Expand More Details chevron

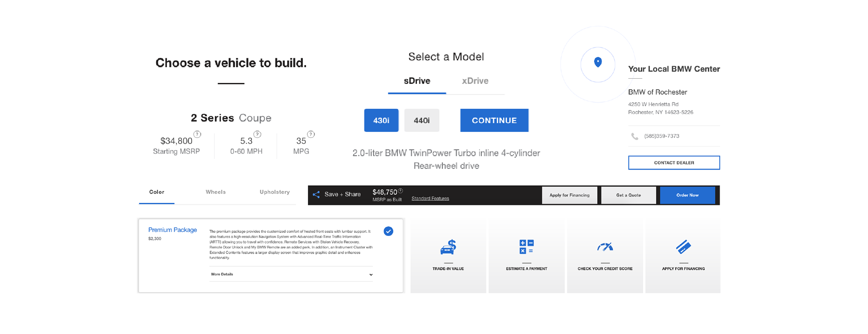371,274
